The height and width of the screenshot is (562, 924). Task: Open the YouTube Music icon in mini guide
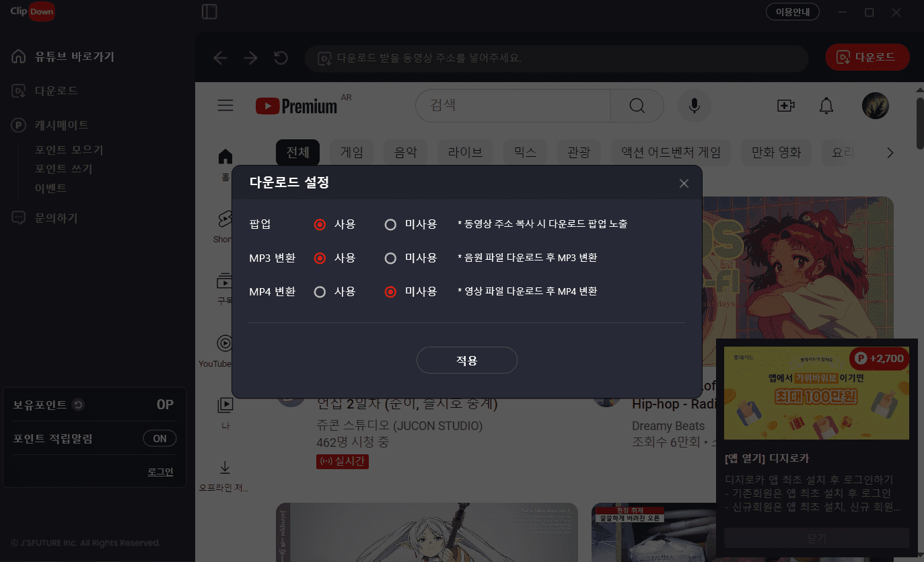(x=225, y=343)
